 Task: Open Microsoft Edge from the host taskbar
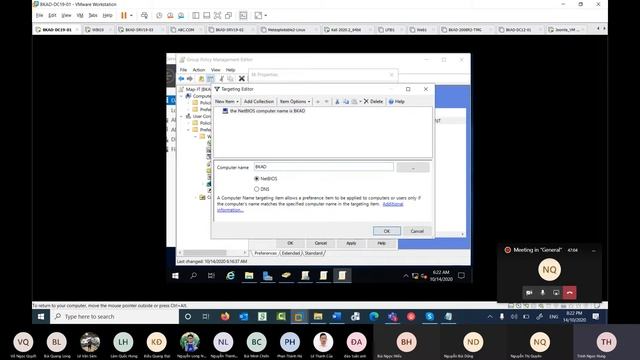(x=373, y=317)
